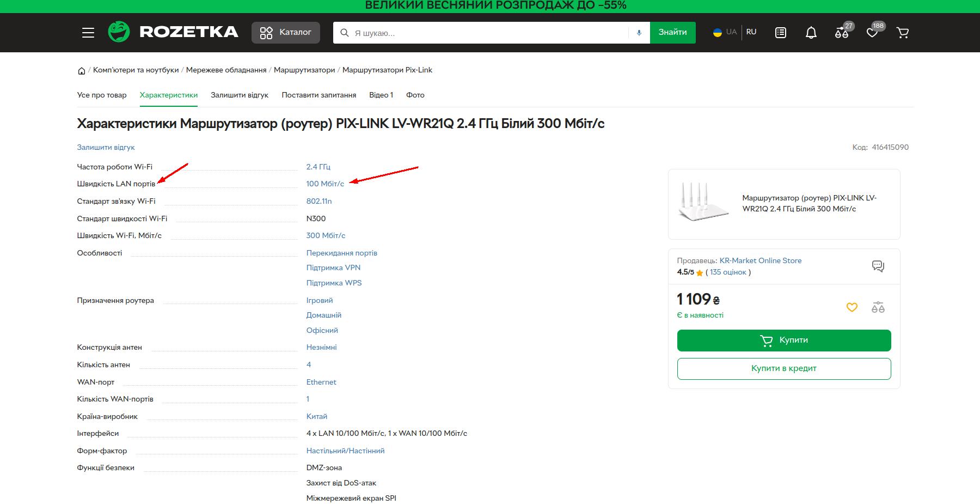Click the 4 x LAN 10/100 interfaces text
Image resolution: width=980 pixels, height=504 pixels.
coord(387,434)
